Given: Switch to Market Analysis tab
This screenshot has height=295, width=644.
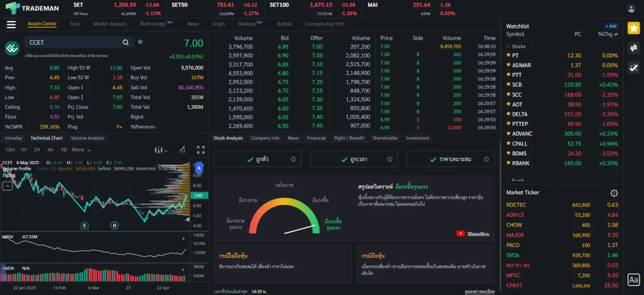Looking at the screenshot, I should [x=109, y=24].
